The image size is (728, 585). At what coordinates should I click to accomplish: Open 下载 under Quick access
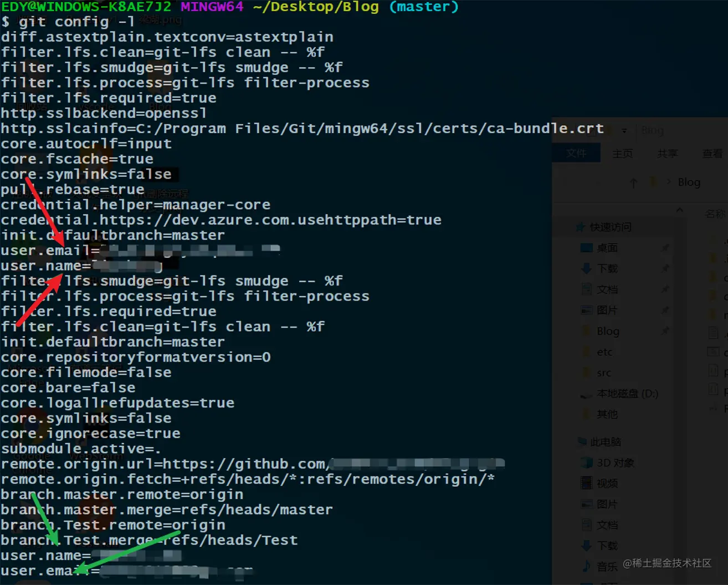point(607,268)
